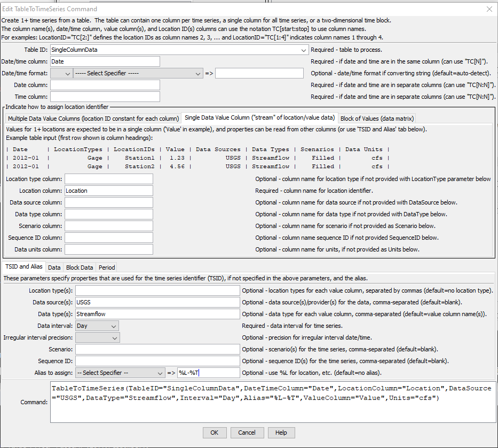Click the Location column field

point(109,191)
